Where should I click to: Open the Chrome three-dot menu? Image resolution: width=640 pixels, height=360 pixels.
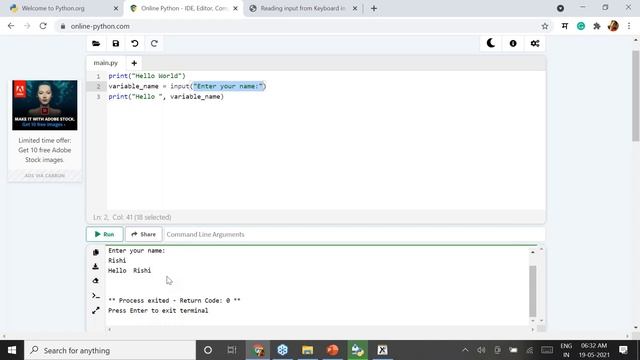click(x=629, y=26)
